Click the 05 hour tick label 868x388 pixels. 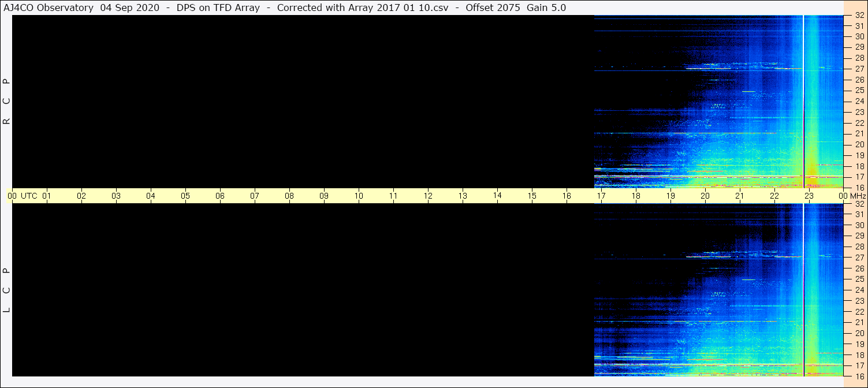pyautogui.click(x=185, y=196)
